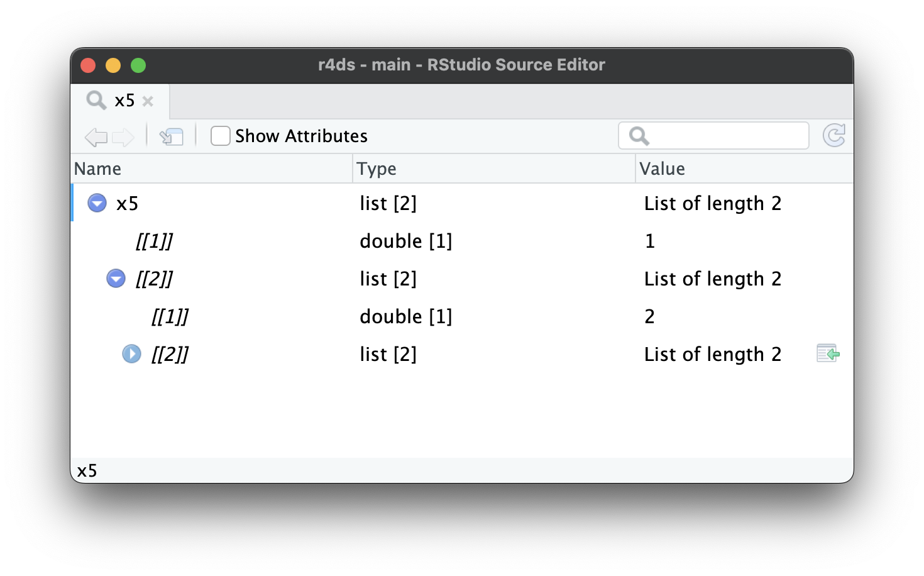
Task: Click the search magnifier icon in filter box
Action: pos(639,136)
